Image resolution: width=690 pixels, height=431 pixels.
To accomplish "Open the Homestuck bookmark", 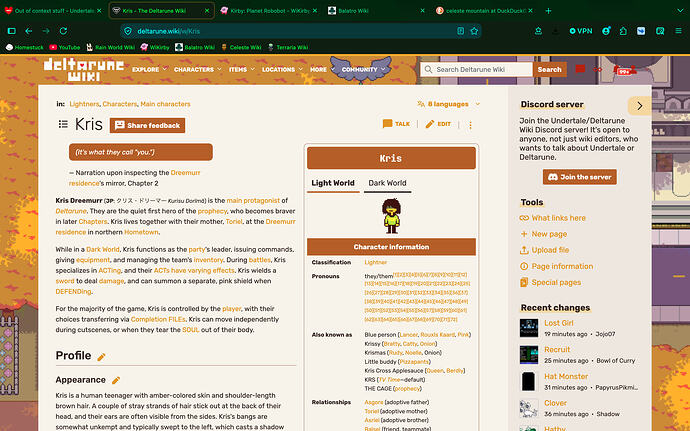I will coord(25,47).
